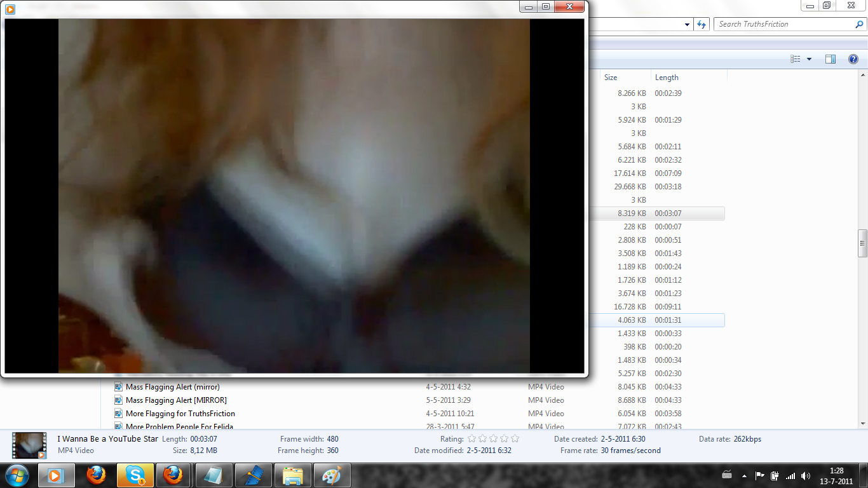Select the Mass Flagging Alert (mirror) file
This screenshot has width=868, height=488.
(173, 387)
